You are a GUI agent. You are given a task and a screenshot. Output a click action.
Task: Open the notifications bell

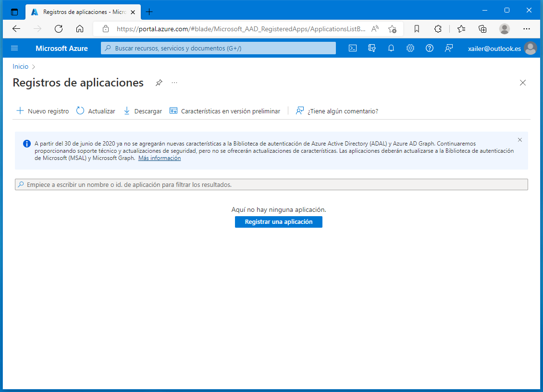pyautogui.click(x=391, y=48)
